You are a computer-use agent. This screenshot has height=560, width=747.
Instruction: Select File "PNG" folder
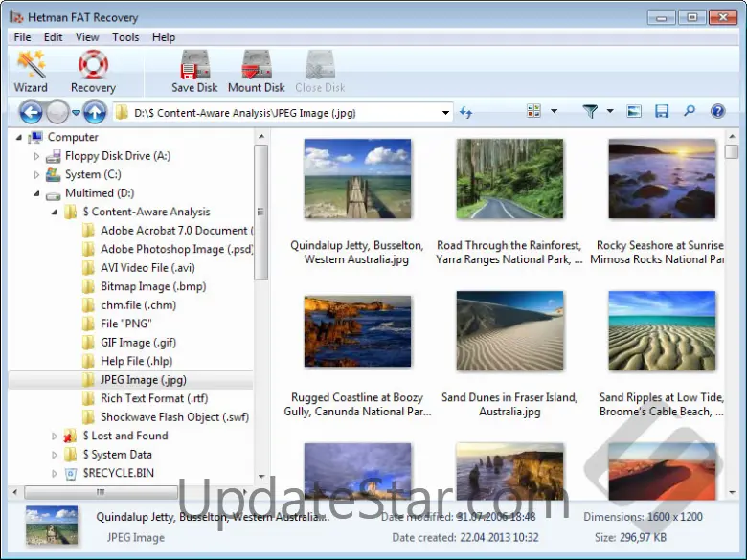117,324
